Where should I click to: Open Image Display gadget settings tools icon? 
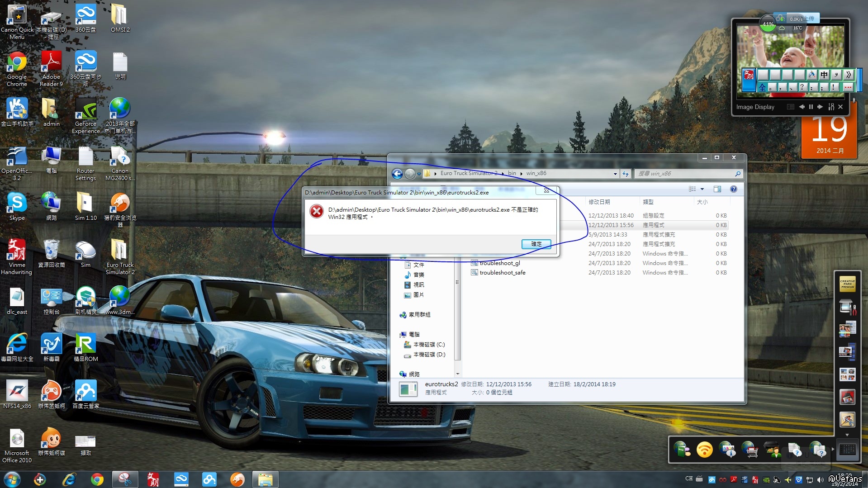[831, 107]
